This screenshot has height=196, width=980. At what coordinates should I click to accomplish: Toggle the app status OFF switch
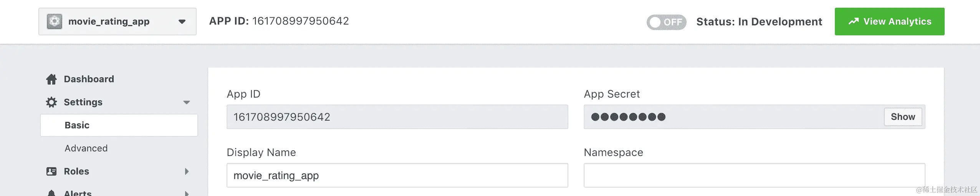666,22
